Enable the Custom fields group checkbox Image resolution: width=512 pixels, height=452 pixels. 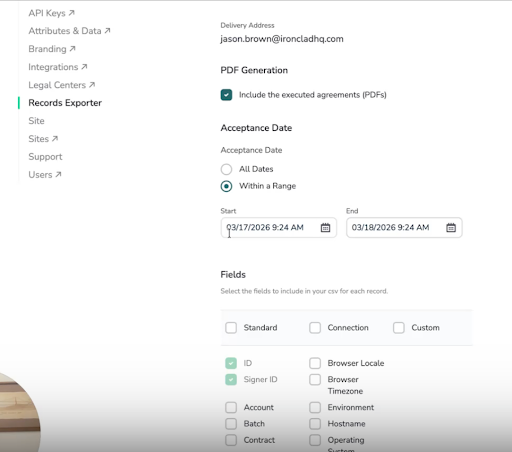click(399, 328)
